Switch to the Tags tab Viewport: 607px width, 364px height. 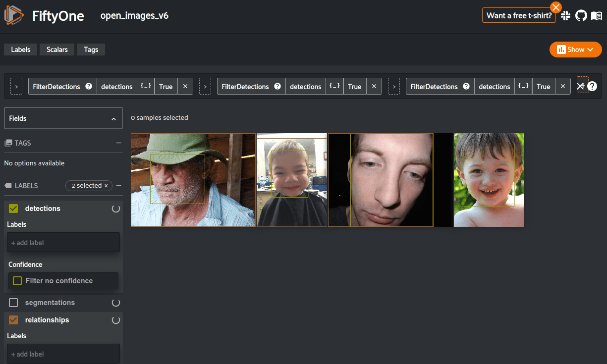(91, 50)
